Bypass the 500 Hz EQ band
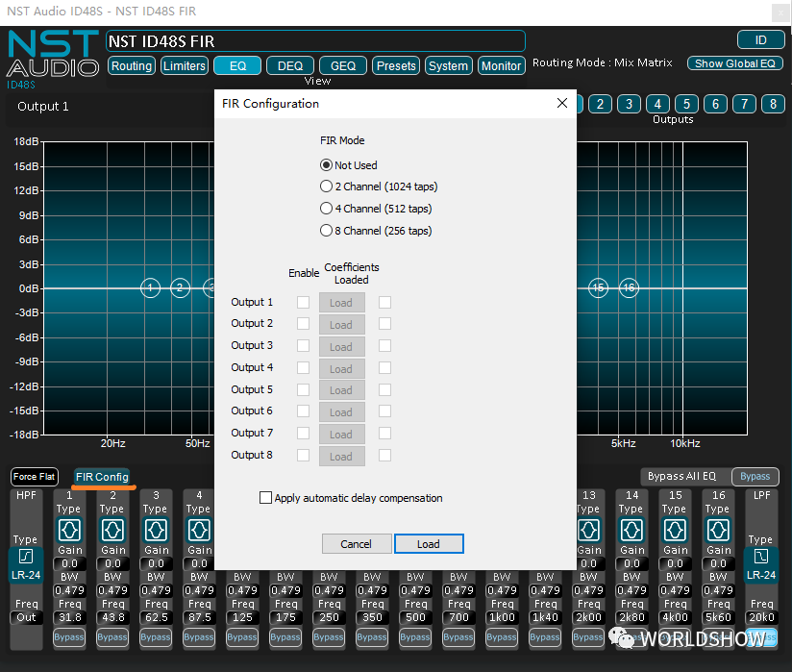Screen dimensions: 792x672 tap(415, 637)
